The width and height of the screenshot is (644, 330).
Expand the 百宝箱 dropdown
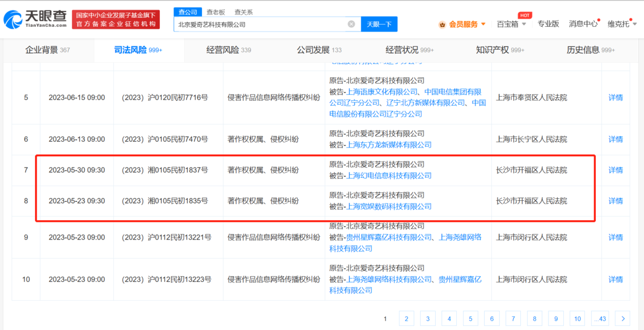coord(524,24)
